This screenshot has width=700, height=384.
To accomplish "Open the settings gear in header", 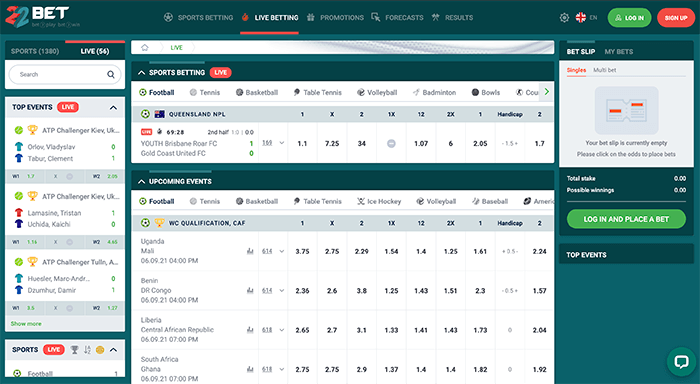I will point(564,18).
